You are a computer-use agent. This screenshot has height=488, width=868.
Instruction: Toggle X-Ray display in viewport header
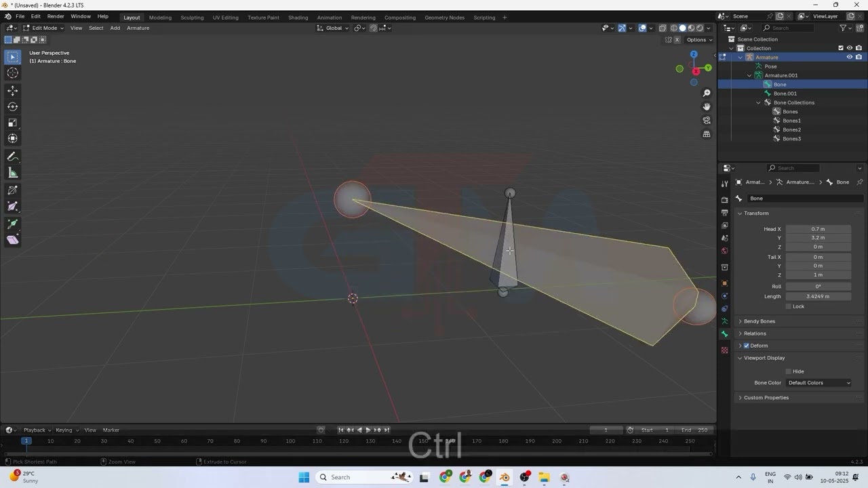point(663,28)
